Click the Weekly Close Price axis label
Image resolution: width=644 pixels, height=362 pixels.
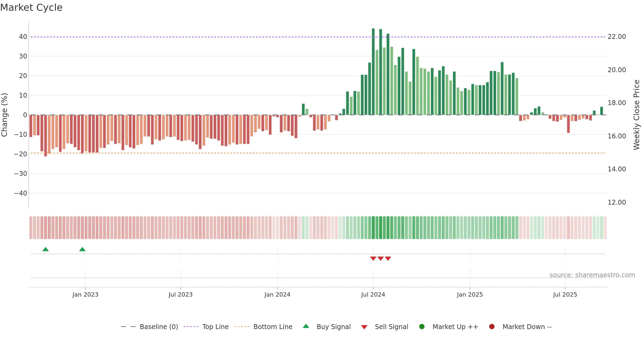636,115
